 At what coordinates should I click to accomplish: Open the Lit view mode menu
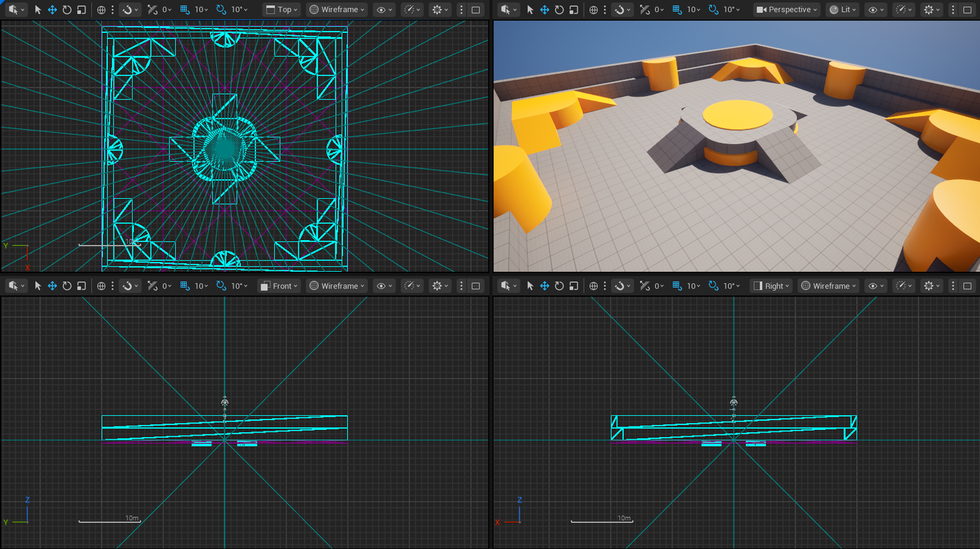tap(843, 10)
